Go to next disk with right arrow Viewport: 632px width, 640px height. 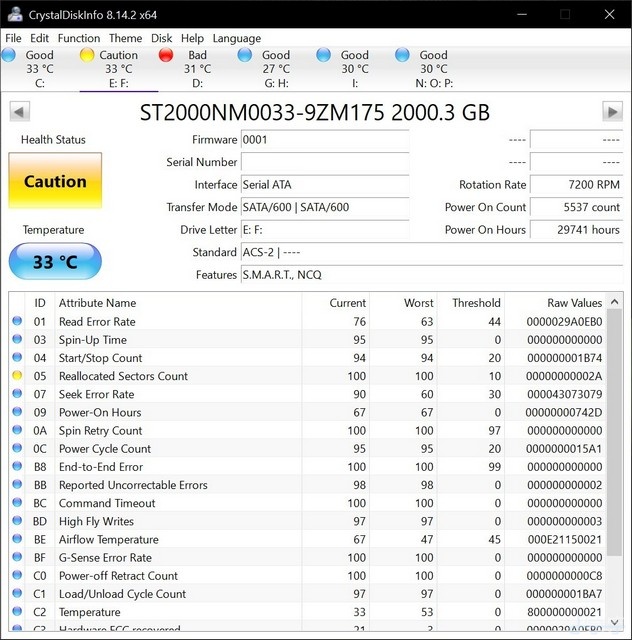[612, 111]
